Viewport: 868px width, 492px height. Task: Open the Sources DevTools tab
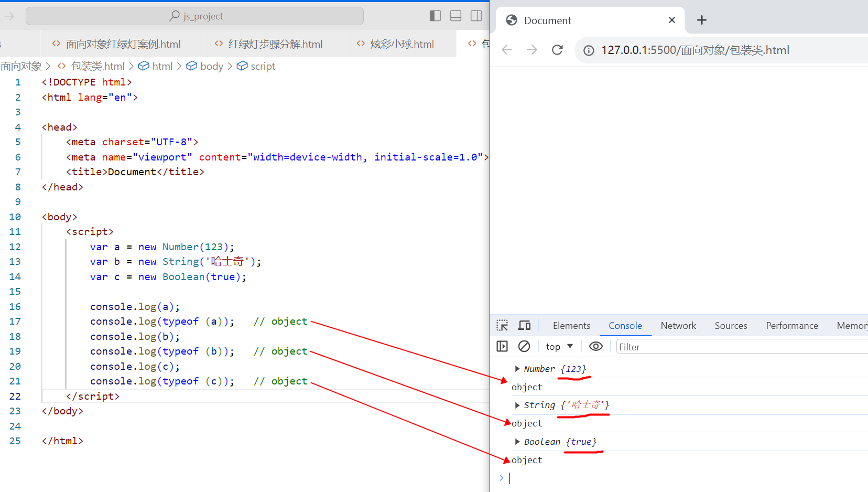(x=731, y=326)
